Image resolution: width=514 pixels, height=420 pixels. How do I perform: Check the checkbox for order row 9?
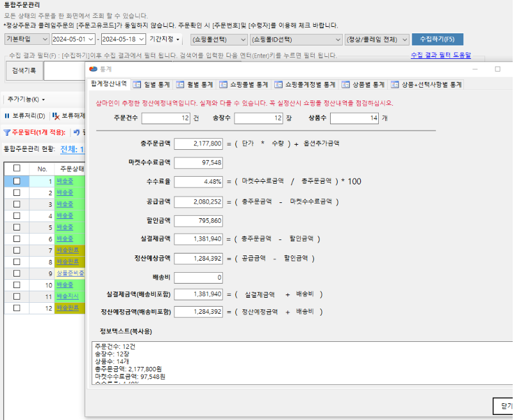click(17, 273)
